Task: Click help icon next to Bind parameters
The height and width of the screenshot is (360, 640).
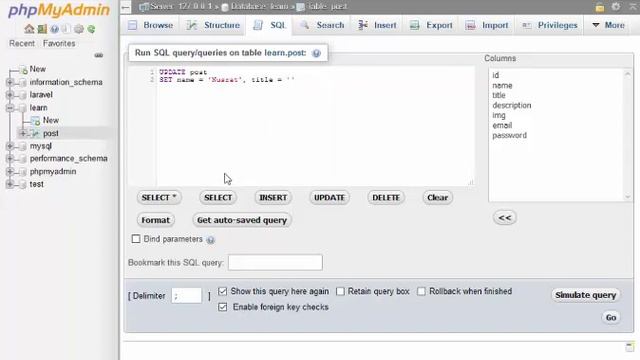Action: (211, 240)
